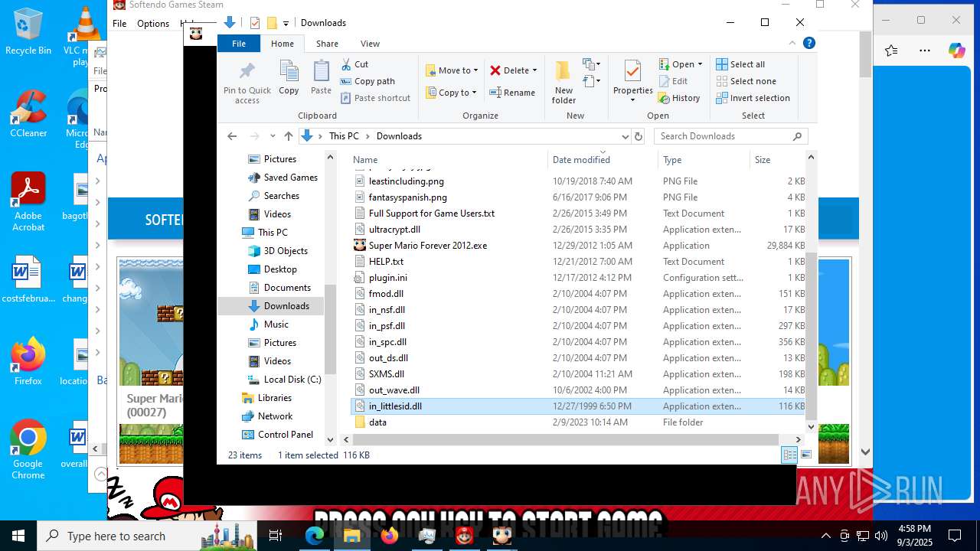The image size is (980, 551).
Task: Select the HELP.txt file
Action: tap(386, 262)
